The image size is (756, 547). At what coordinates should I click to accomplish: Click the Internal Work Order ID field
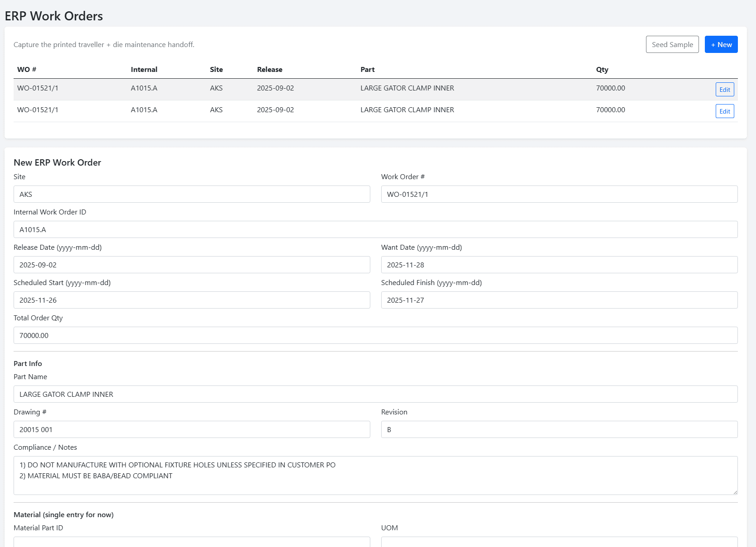tap(375, 229)
